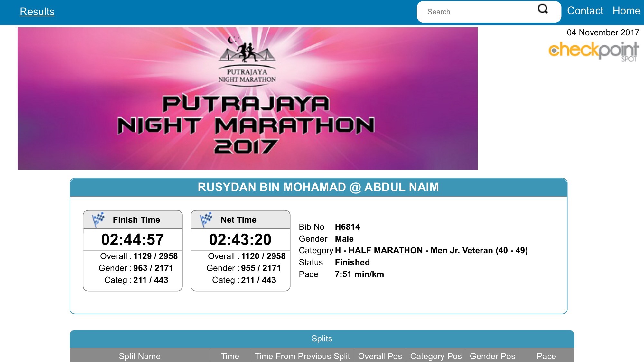The width and height of the screenshot is (644, 362).
Task: Click the status value Finished
Action: (x=352, y=262)
